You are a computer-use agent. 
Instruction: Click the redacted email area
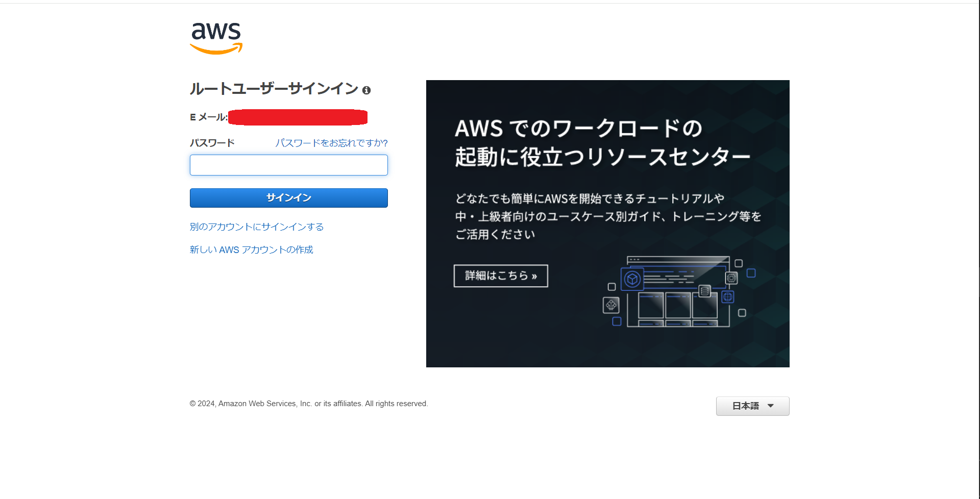click(x=298, y=117)
